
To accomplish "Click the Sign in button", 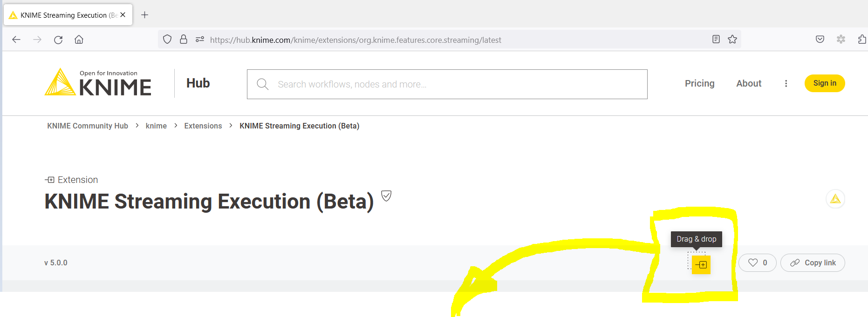I will [x=825, y=83].
